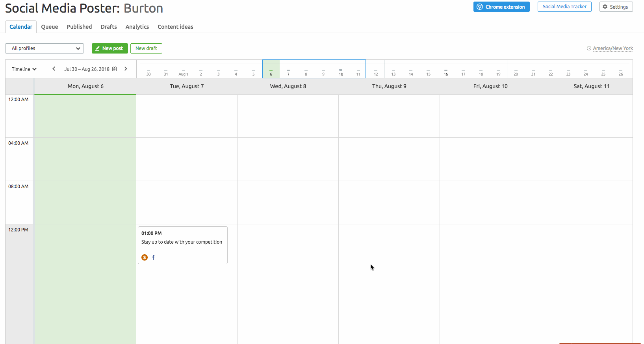Open the Social Media Tracker
The height and width of the screenshot is (344, 644).
coord(564,7)
